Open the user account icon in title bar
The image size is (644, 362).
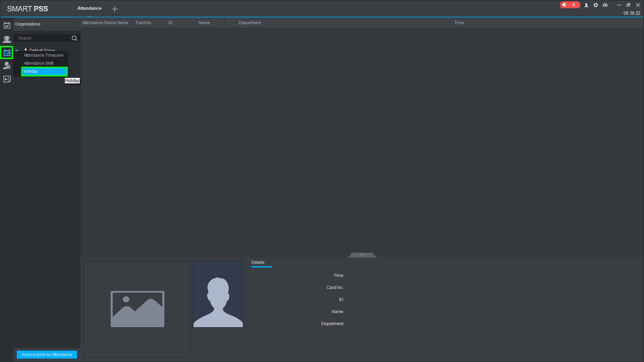coord(586,5)
